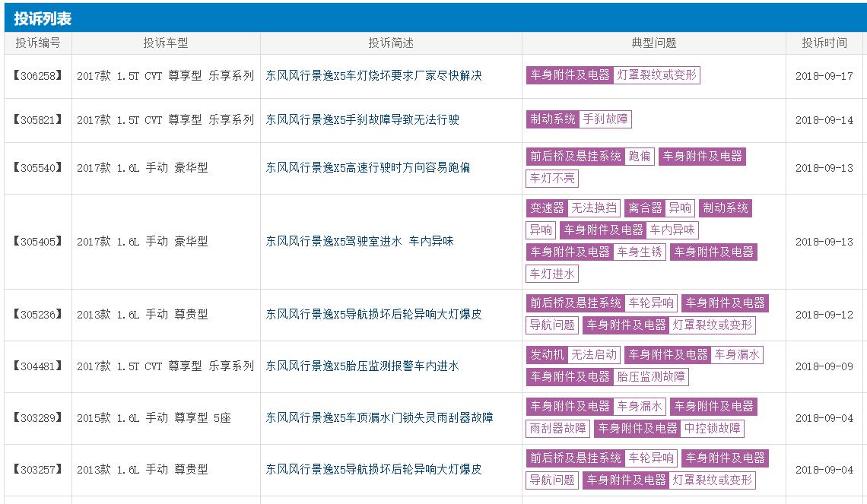Screen dimensions: 867x504
Task: Open complaint 【305821】 details
Action: tap(37, 119)
